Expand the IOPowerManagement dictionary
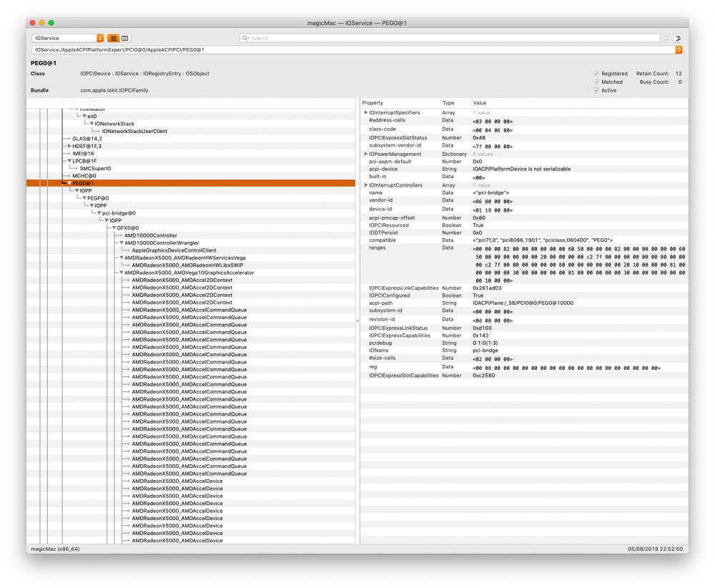This screenshot has width=715, height=588. tap(365, 155)
